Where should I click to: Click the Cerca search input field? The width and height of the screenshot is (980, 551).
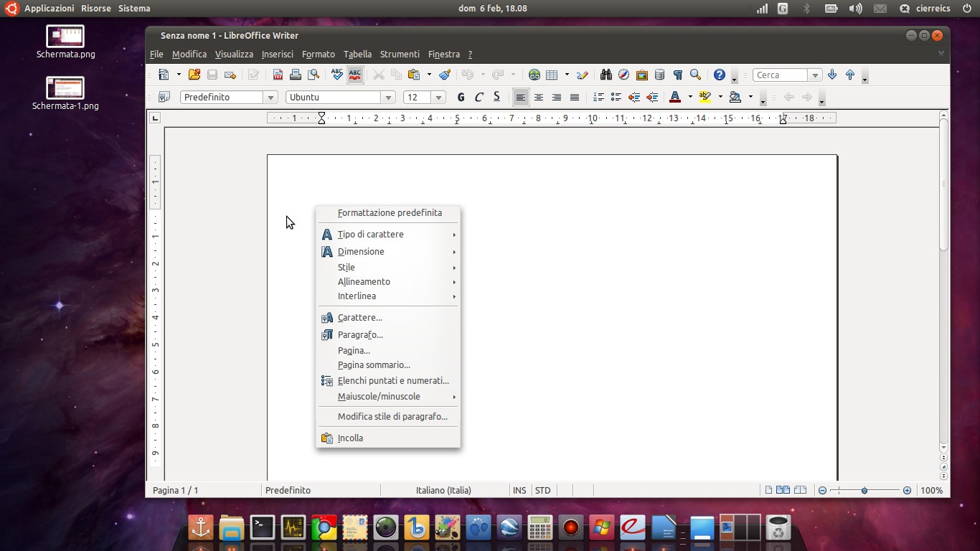pyautogui.click(x=781, y=75)
